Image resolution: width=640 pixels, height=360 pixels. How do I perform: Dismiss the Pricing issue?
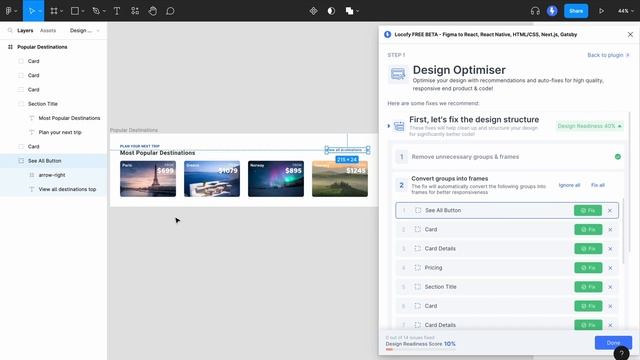tap(610, 268)
